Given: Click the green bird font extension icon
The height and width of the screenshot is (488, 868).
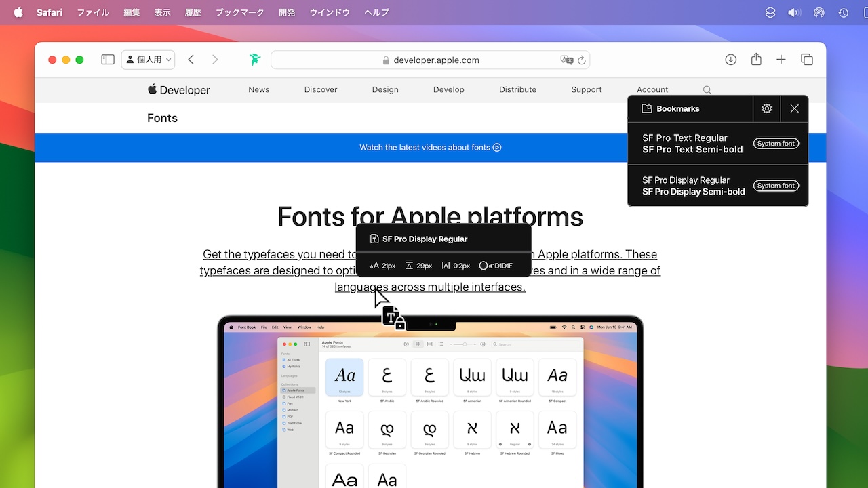Looking at the screenshot, I should pyautogui.click(x=254, y=60).
